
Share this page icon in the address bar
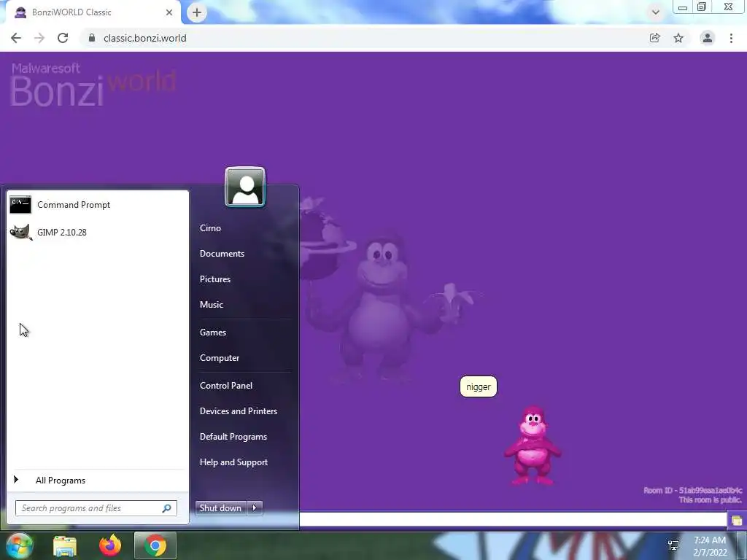[x=655, y=38]
